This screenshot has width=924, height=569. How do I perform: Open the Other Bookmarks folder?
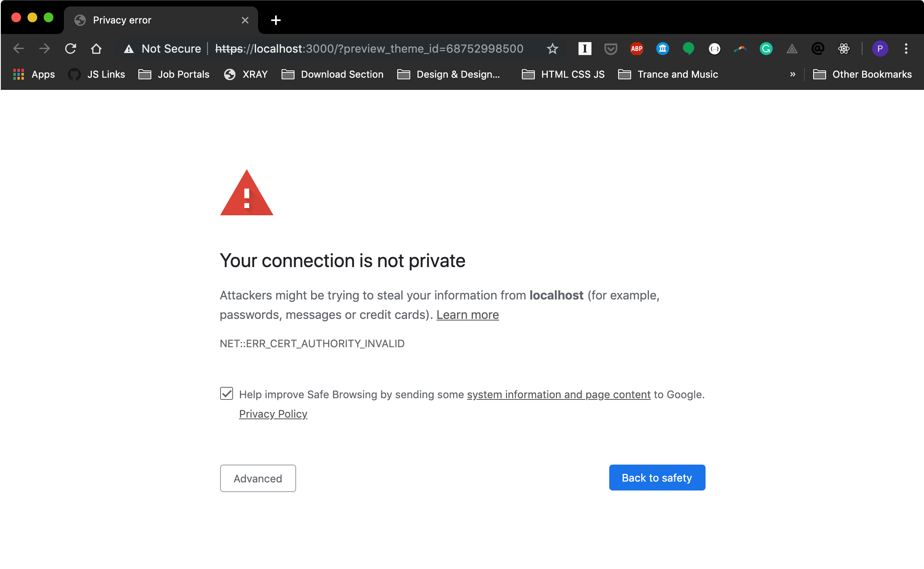(x=863, y=74)
